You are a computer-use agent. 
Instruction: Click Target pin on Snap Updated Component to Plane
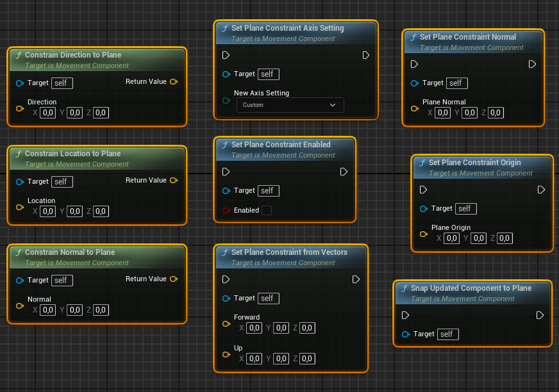(x=405, y=334)
